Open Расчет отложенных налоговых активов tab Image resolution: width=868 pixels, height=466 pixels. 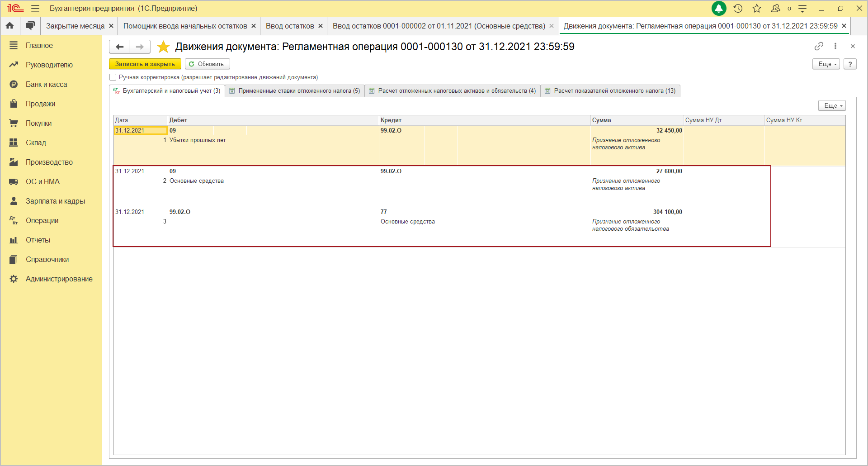(x=453, y=91)
